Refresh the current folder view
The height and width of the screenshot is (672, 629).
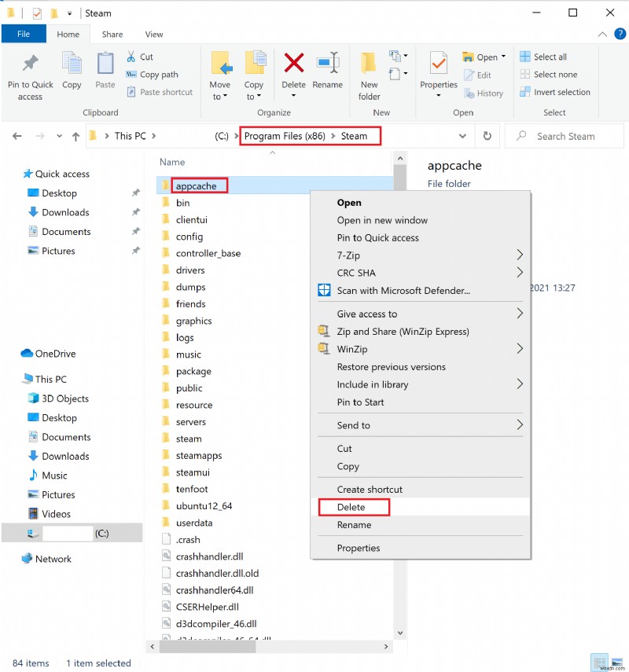coord(487,136)
